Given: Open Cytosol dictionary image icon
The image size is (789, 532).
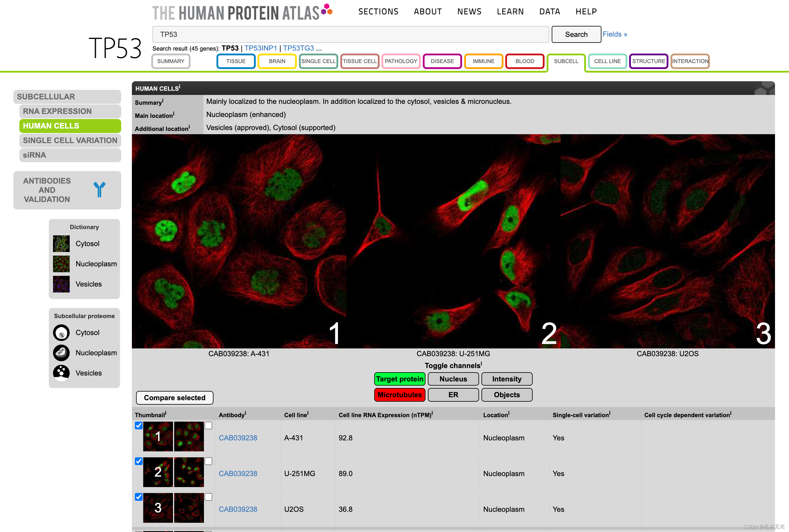Looking at the screenshot, I should (x=61, y=244).
